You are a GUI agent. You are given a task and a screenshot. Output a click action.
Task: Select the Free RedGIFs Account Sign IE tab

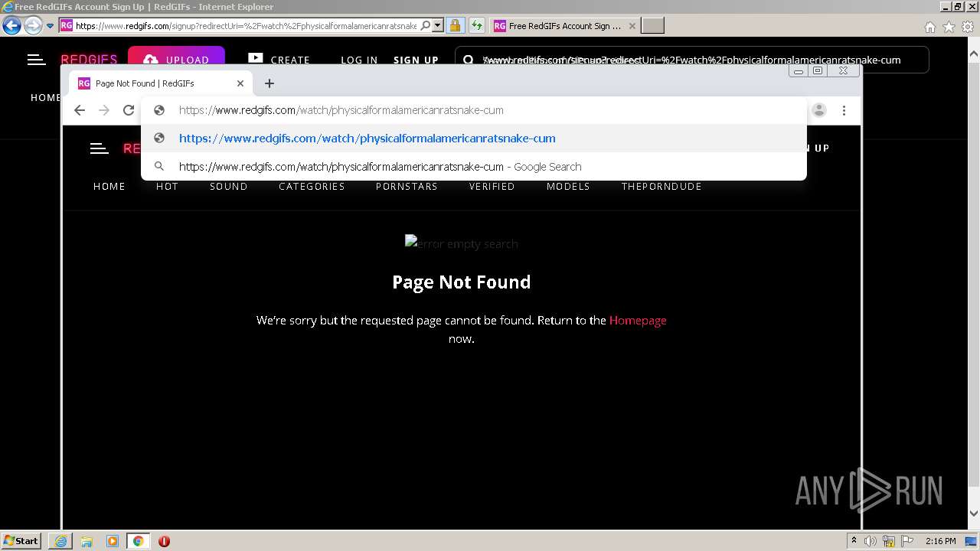(565, 25)
